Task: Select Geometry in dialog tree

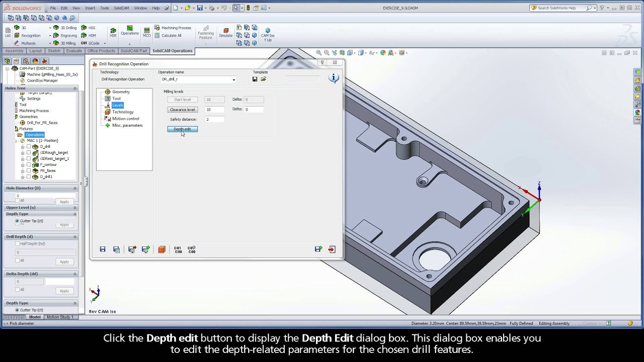Action: [x=121, y=92]
